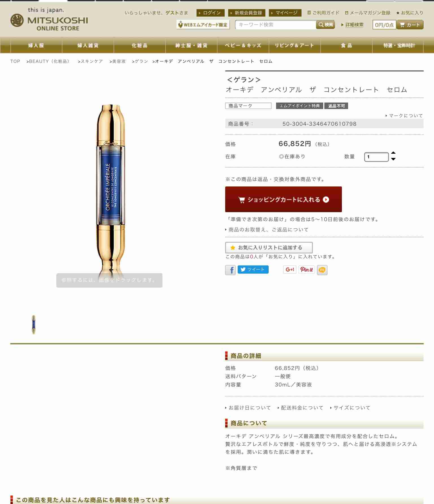Click the orange mixi share icon
The image size is (434, 504).
point(322,270)
